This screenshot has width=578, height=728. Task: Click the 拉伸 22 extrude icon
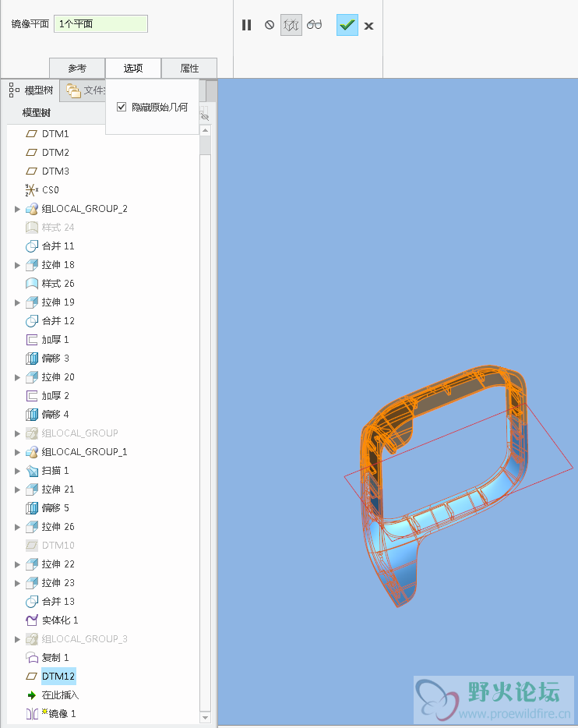click(x=31, y=564)
